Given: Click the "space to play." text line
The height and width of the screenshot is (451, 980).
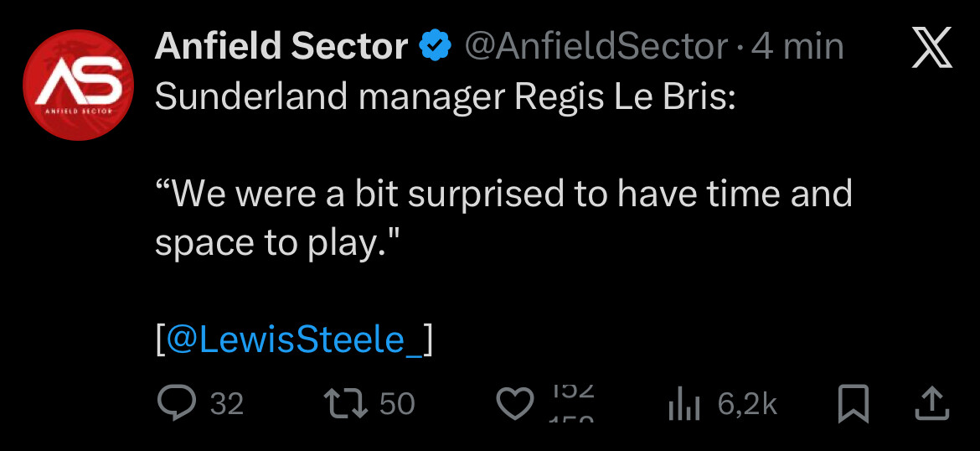Looking at the screenshot, I should [x=276, y=243].
